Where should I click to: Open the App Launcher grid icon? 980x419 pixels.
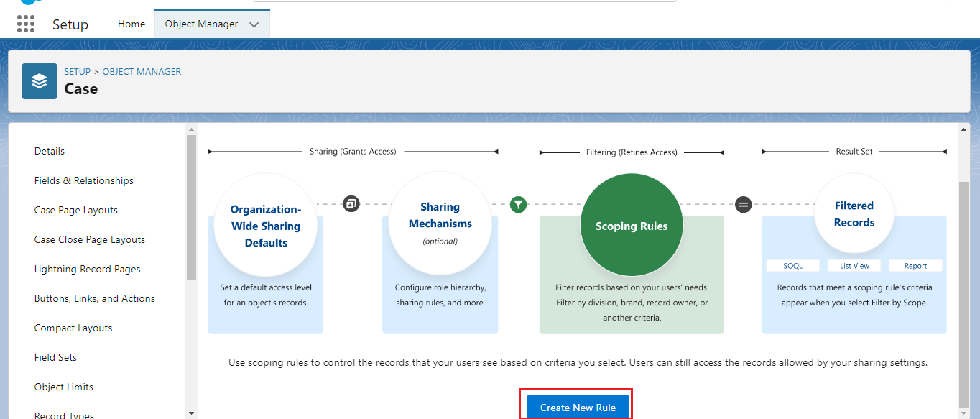(x=25, y=24)
